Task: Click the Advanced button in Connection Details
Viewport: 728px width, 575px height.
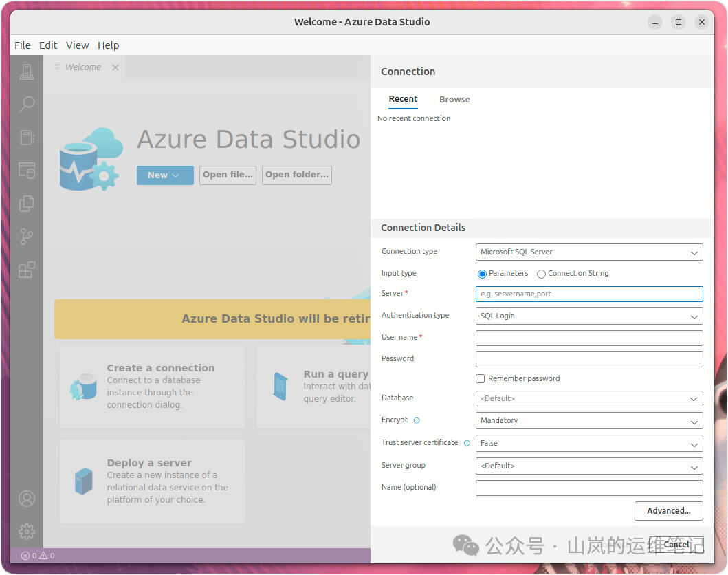Action: pyautogui.click(x=668, y=511)
